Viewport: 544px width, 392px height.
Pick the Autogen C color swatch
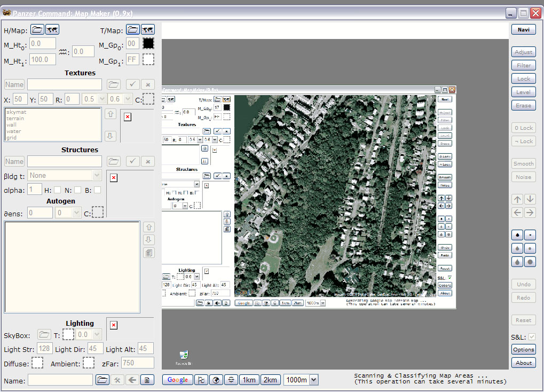[98, 213]
